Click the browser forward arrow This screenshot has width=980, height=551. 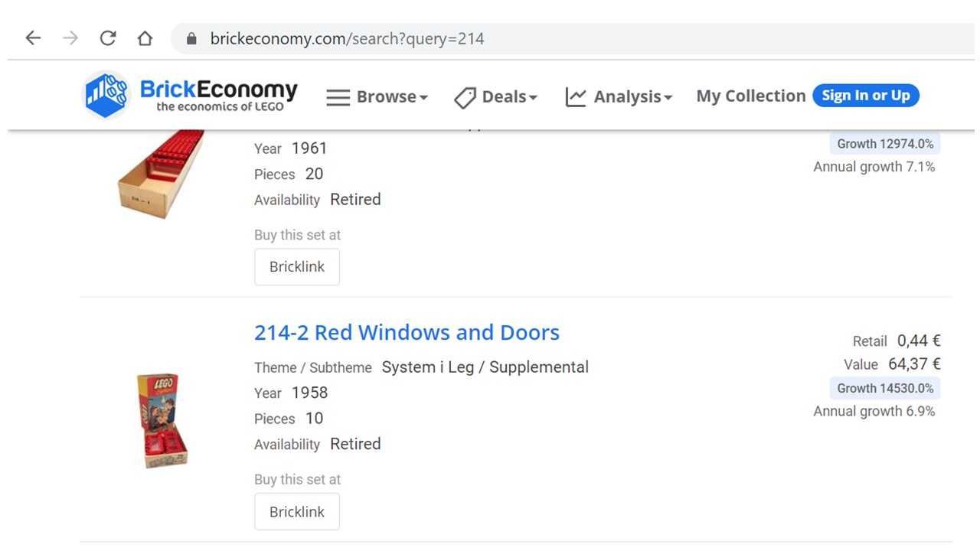pos(70,38)
